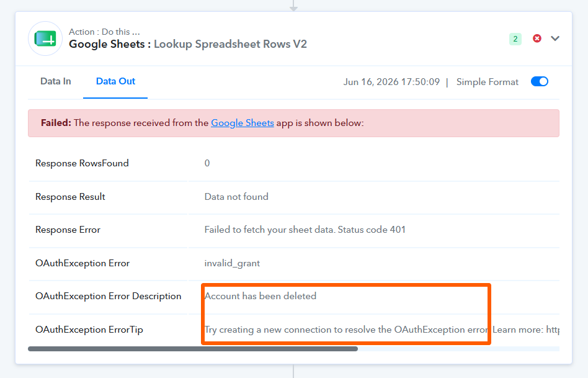The height and width of the screenshot is (378, 588).
Task: Collapse the action step with chevron
Action: [x=555, y=38]
